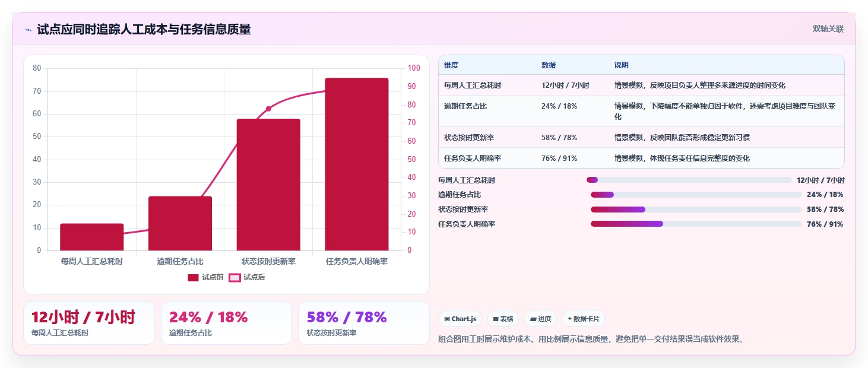The width and height of the screenshot is (868, 368).
Task: Click the 任务负责人明确率 progress bar
Action: 696,224
